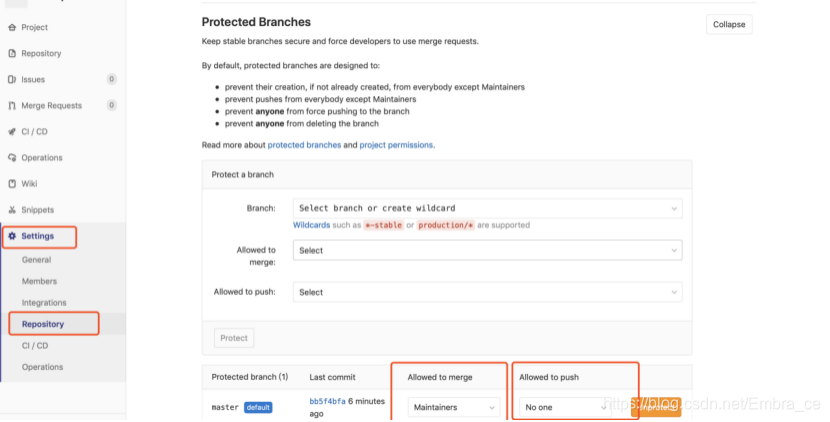The width and height of the screenshot is (830, 422).
Task: Open Members under Settings
Action: tap(39, 281)
